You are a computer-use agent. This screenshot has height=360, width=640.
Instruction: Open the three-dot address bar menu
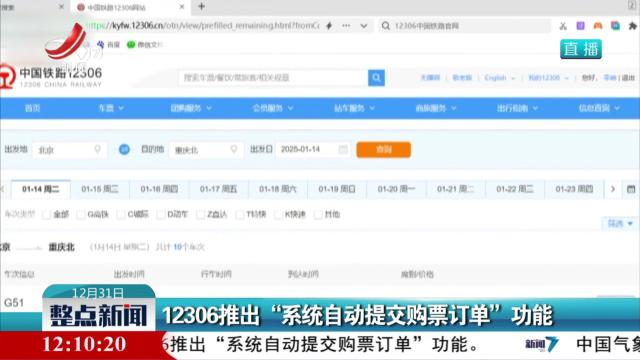coord(346,26)
